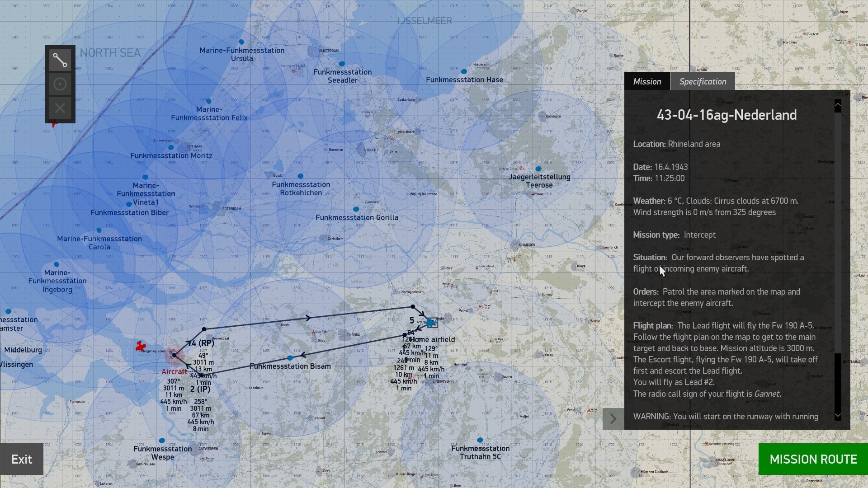Click the Location: Rhineland area text

click(676, 144)
